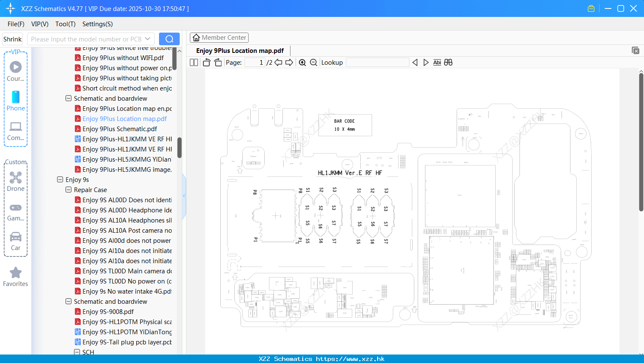Open Enjoy 9Plus without WIFI.pdf
The width and height of the screenshot is (644, 363).
pos(123,58)
